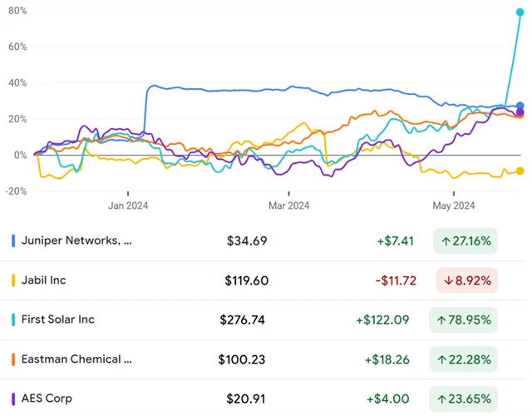The width and height of the screenshot is (532, 416).
Task: Click Juniper's 27.16% gain badge
Action: 465,241
